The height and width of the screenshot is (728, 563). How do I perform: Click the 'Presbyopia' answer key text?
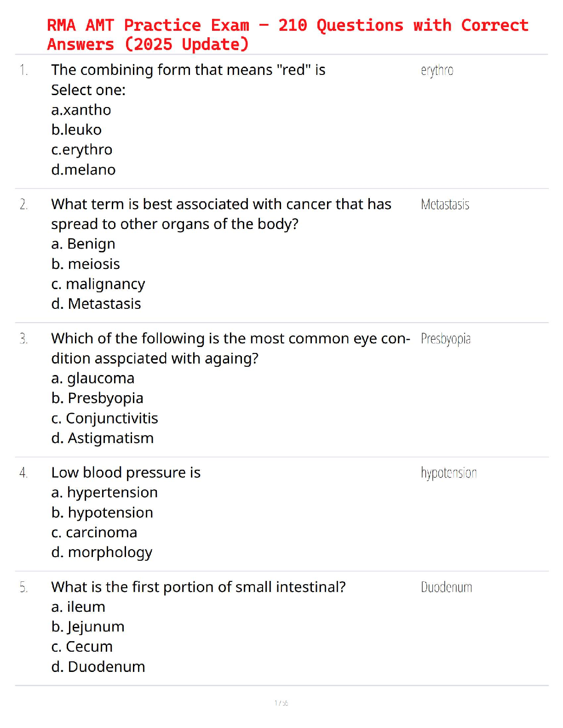click(446, 339)
